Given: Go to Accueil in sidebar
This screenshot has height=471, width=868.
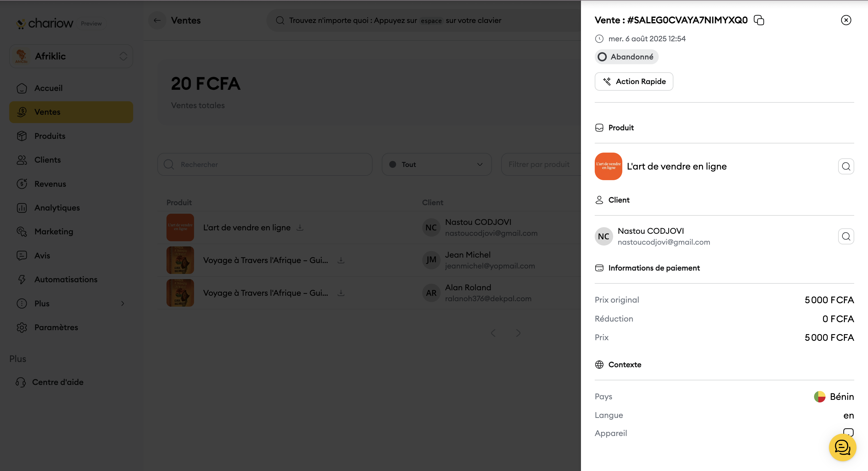Looking at the screenshot, I should pyautogui.click(x=71, y=88).
